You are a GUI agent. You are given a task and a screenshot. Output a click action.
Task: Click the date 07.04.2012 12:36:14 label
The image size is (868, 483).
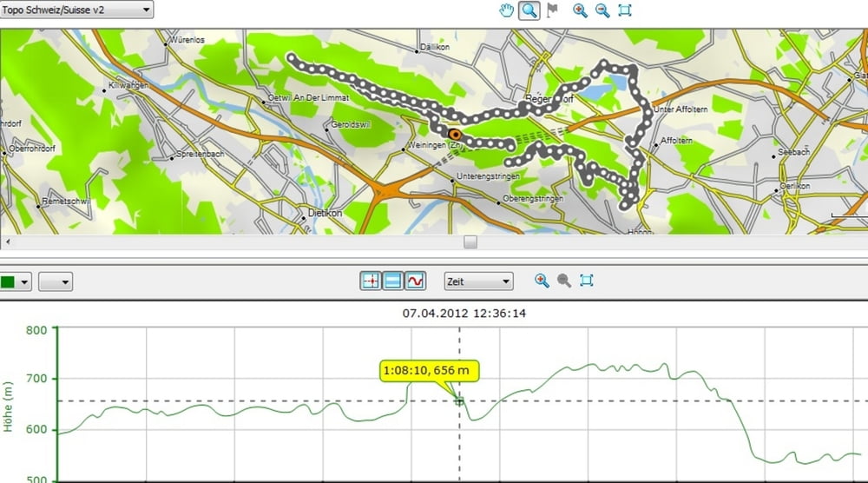[x=464, y=314]
